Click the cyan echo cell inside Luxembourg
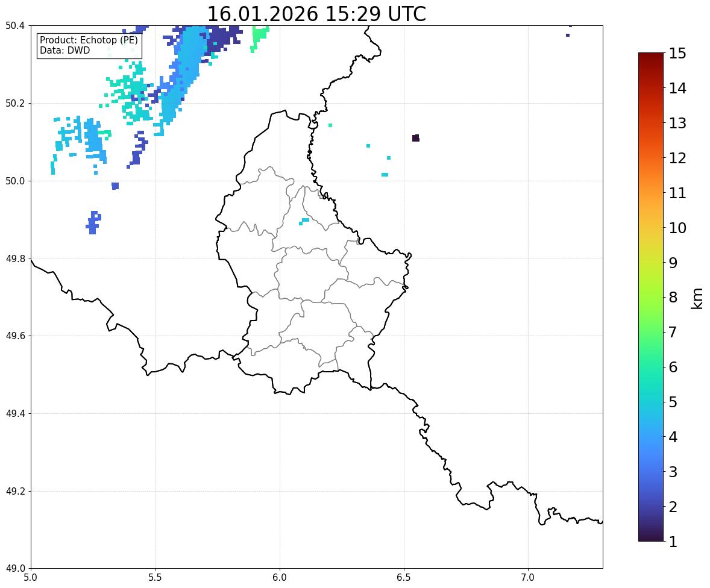This screenshot has height=588, width=710. tap(304, 221)
